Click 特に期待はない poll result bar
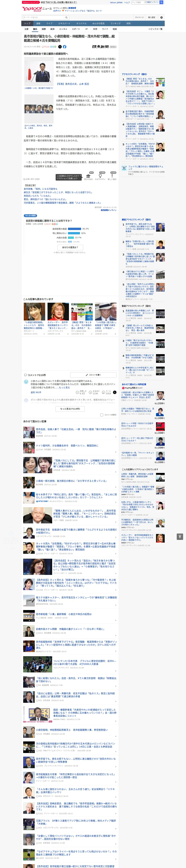Image resolution: width=186 pixels, height=868 pixels. pyautogui.click(x=74, y=233)
